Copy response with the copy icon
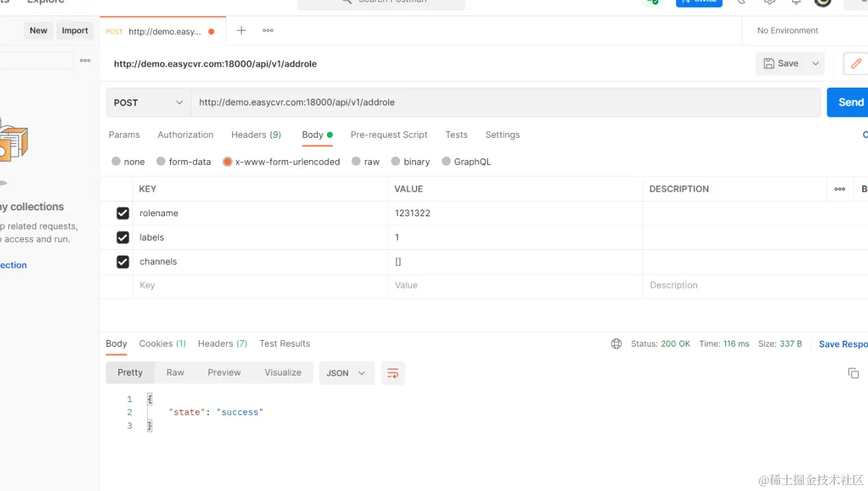 coord(854,373)
